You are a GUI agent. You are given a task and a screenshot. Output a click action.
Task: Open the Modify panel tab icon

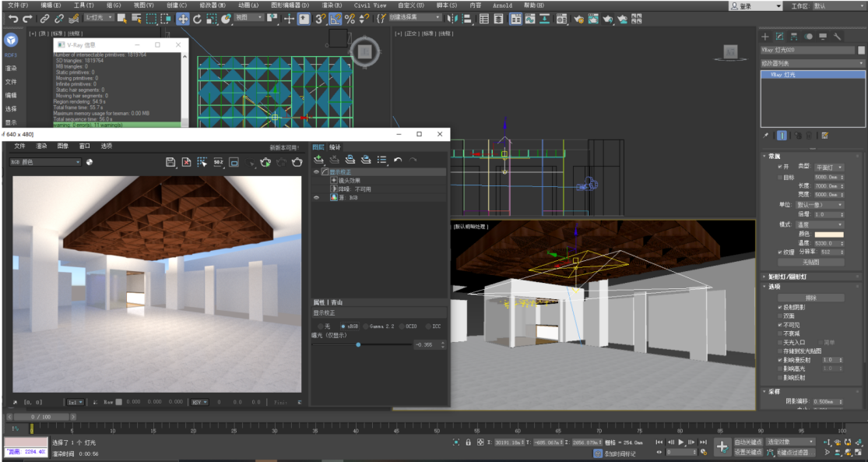click(x=779, y=37)
